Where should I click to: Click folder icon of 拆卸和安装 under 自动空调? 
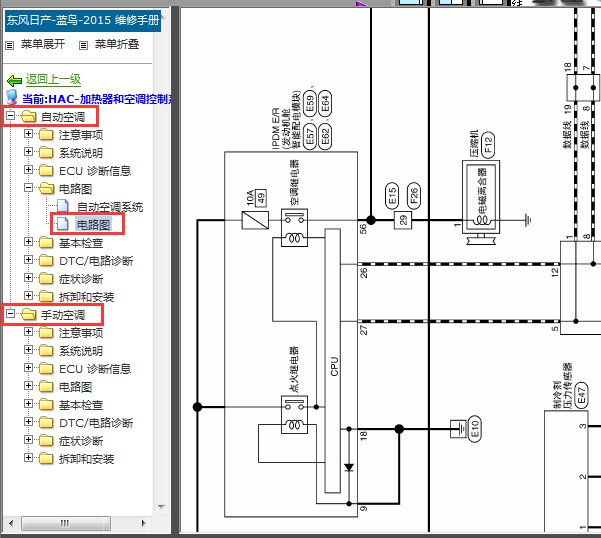[x=46, y=297]
